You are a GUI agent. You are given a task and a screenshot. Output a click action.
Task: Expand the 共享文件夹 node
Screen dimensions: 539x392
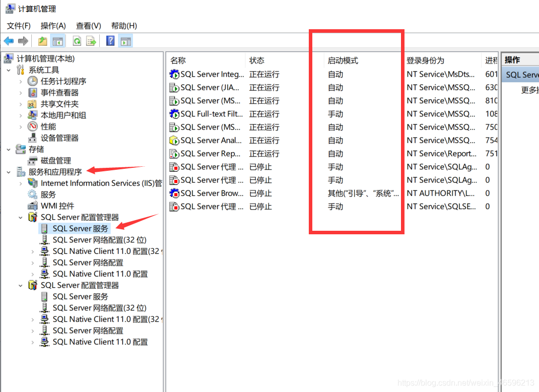tap(21, 104)
